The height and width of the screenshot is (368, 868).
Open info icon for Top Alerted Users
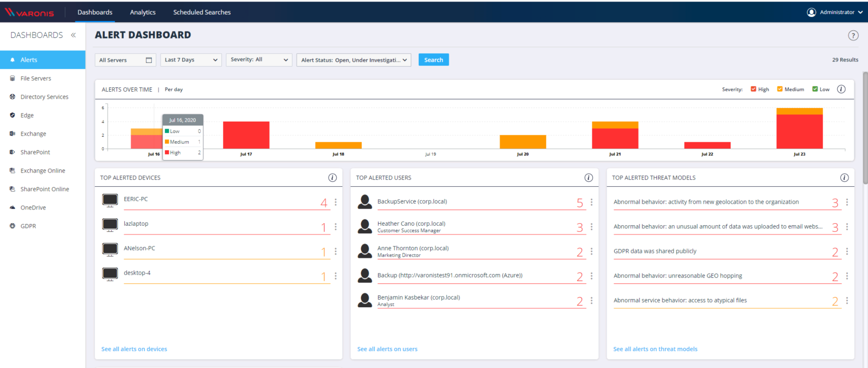pos(589,177)
